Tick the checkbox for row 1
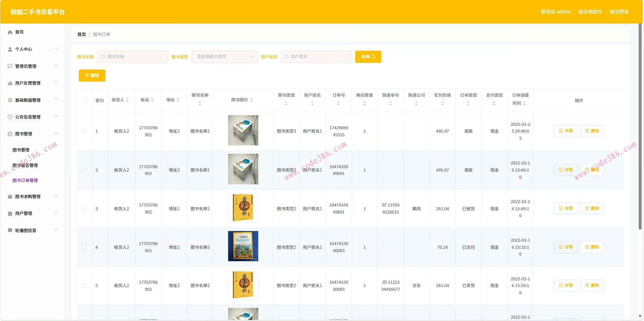 (84, 131)
